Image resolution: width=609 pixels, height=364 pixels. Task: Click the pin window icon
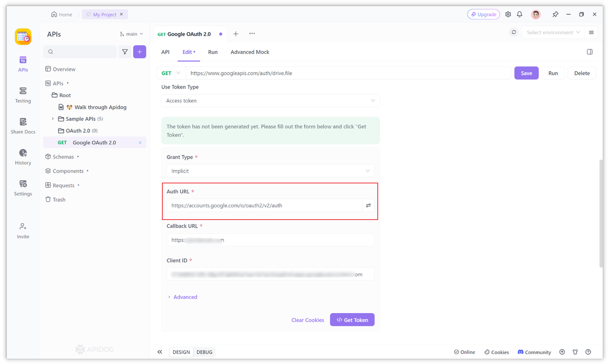[555, 14]
